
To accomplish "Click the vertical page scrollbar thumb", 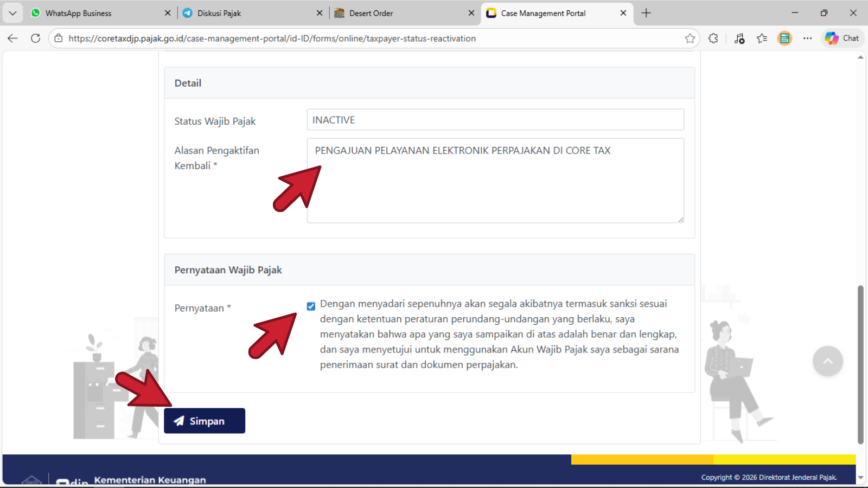I will pyautogui.click(x=860, y=363).
